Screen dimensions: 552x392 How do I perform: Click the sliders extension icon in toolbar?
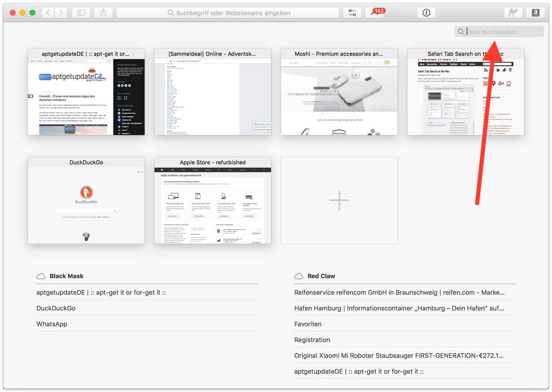(x=352, y=13)
